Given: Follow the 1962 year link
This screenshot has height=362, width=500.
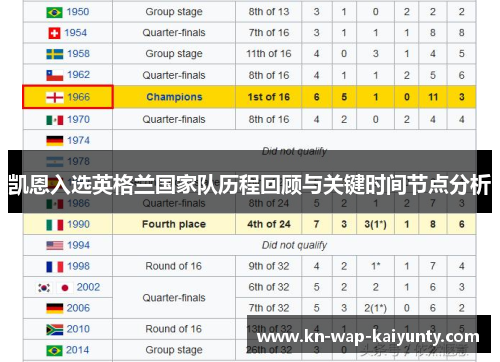Looking at the screenshot, I should [78, 75].
